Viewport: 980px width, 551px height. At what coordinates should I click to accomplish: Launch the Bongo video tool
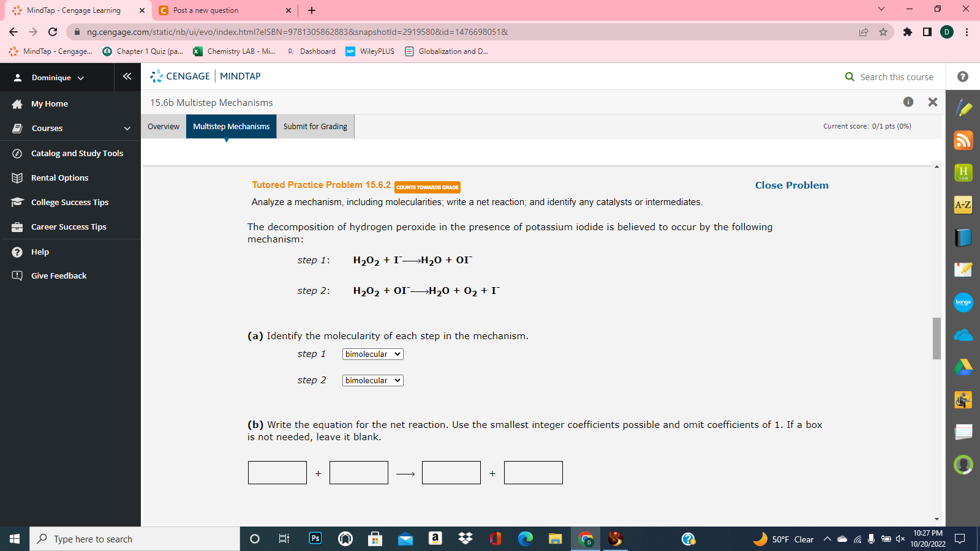coord(963,302)
